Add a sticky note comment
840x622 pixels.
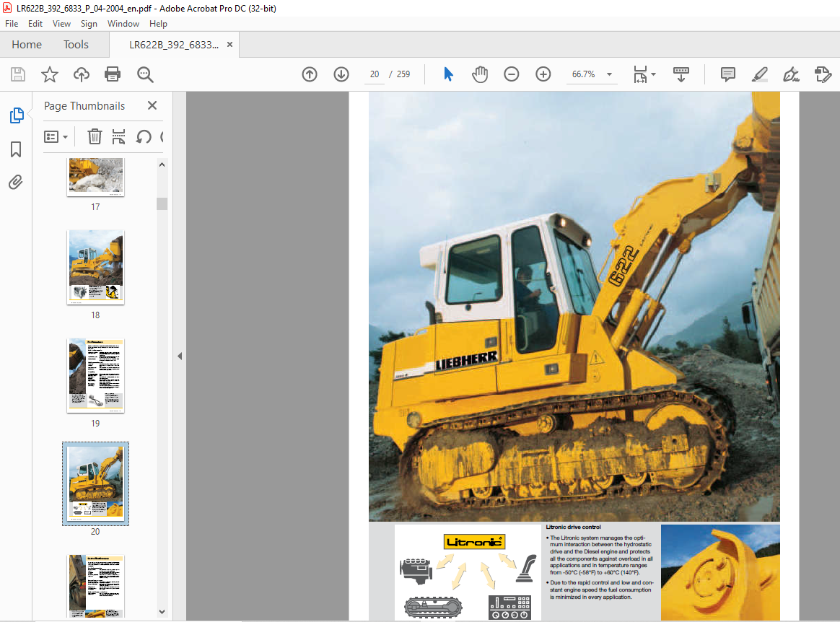[728, 74]
